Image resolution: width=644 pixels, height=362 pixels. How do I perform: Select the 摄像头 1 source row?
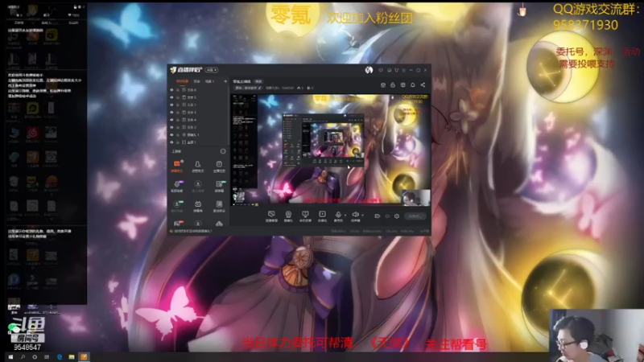tap(198, 134)
